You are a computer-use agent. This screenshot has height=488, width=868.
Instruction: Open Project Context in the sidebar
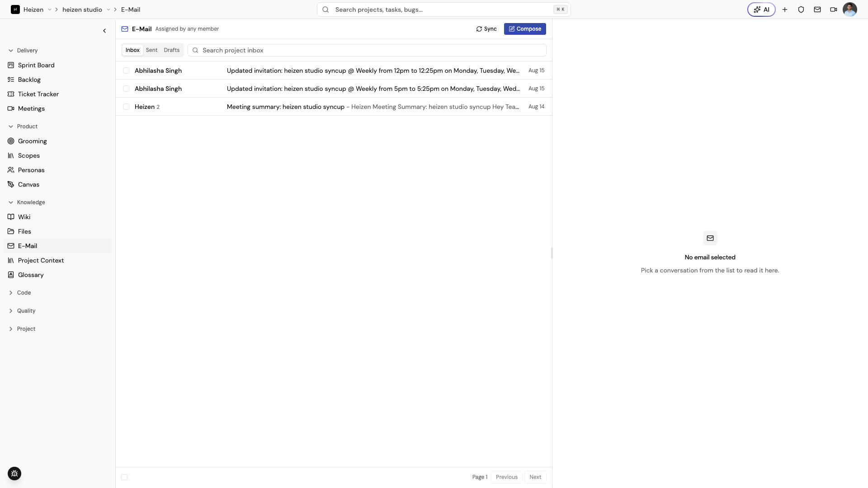coord(57,260)
